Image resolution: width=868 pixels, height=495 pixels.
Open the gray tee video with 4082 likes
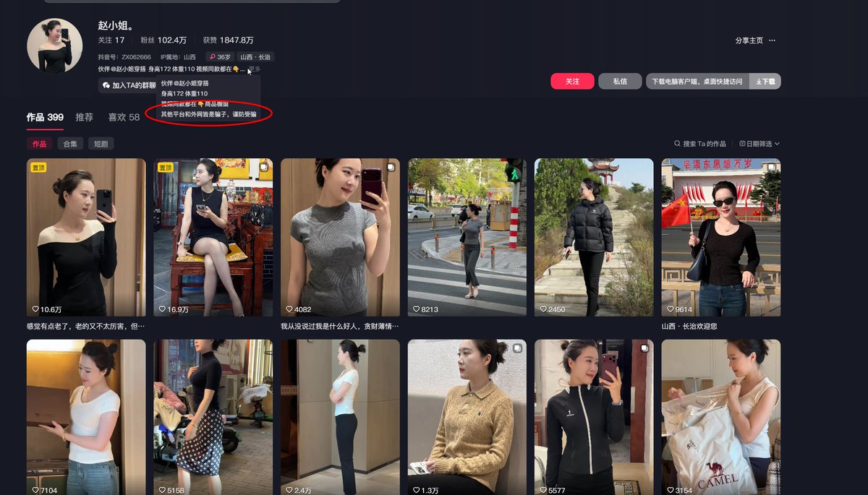pos(340,237)
